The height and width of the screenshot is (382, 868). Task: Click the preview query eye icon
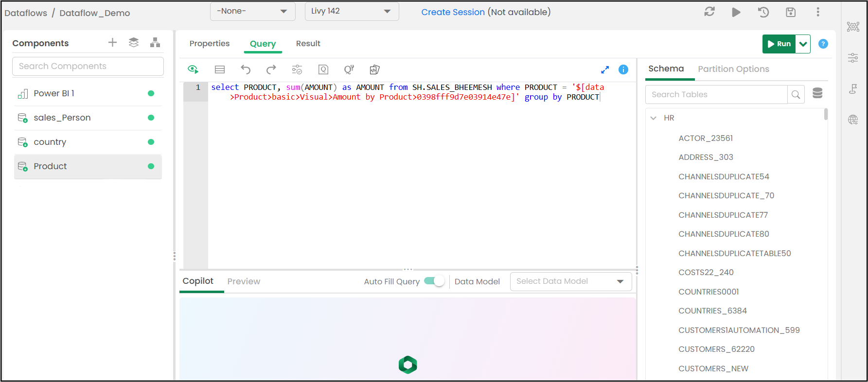pyautogui.click(x=193, y=69)
